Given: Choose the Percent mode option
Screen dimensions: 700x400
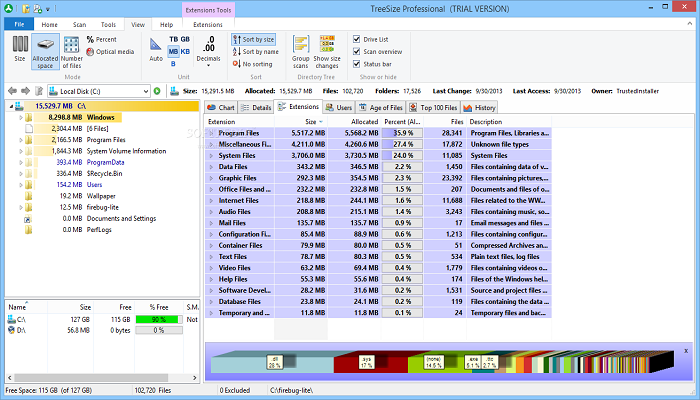Looking at the screenshot, I should 101,39.
